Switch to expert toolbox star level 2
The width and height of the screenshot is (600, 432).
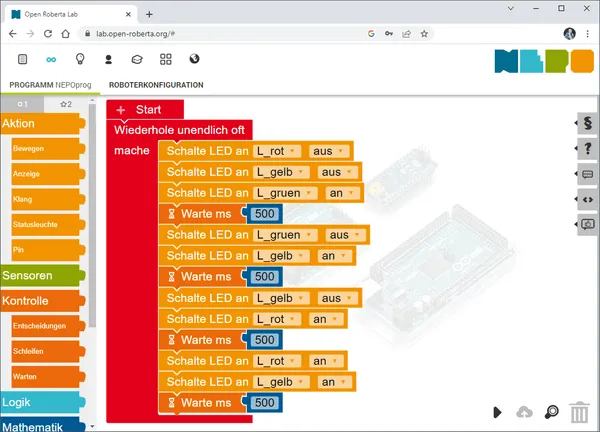(66, 104)
